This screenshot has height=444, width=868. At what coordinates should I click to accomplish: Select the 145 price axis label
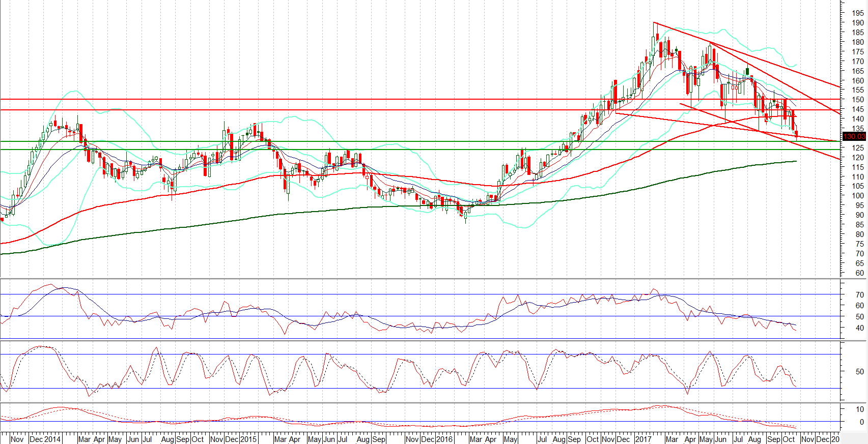tap(858, 109)
